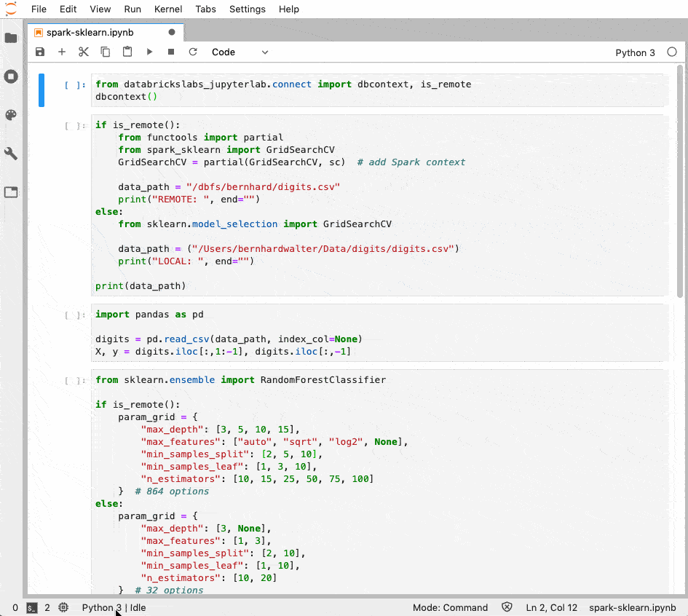The height and width of the screenshot is (616, 688).
Task: Collapse the first cell via blue bar
Action: (x=41, y=90)
